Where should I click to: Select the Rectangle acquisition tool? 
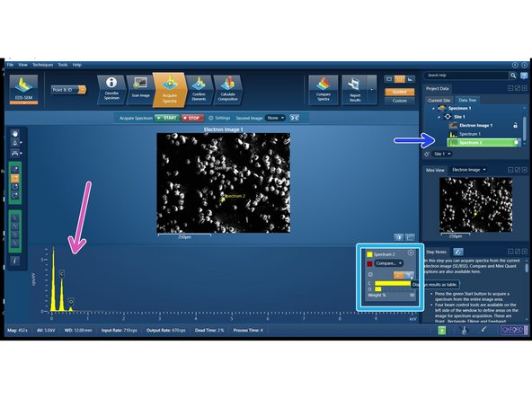click(15, 178)
